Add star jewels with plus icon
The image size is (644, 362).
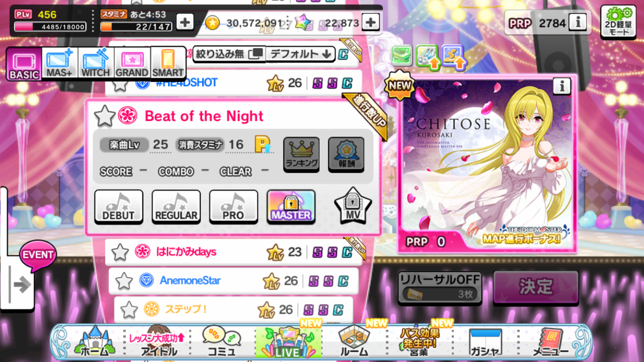[371, 22]
